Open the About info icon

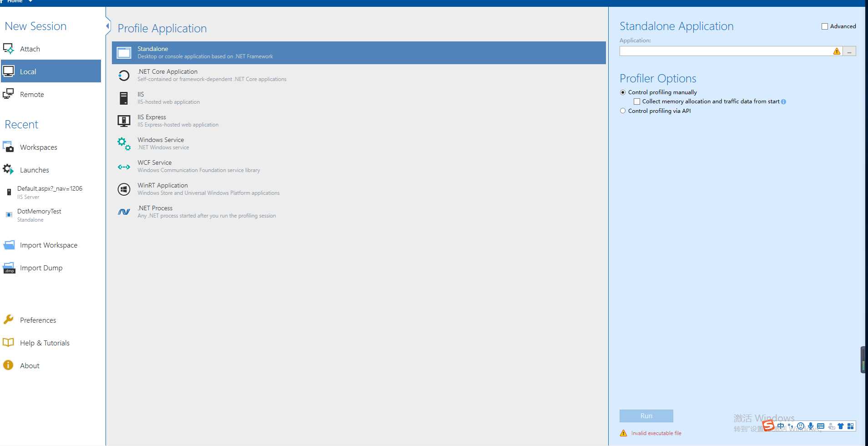8,365
